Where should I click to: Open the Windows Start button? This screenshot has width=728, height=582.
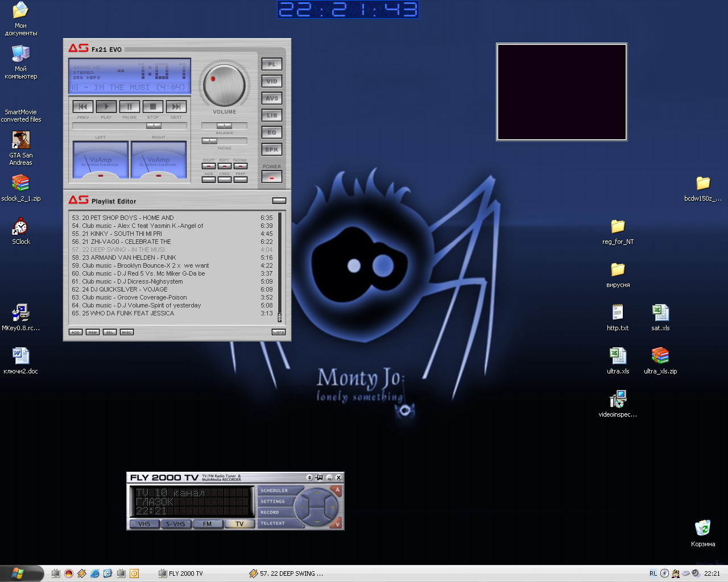pos(22,573)
